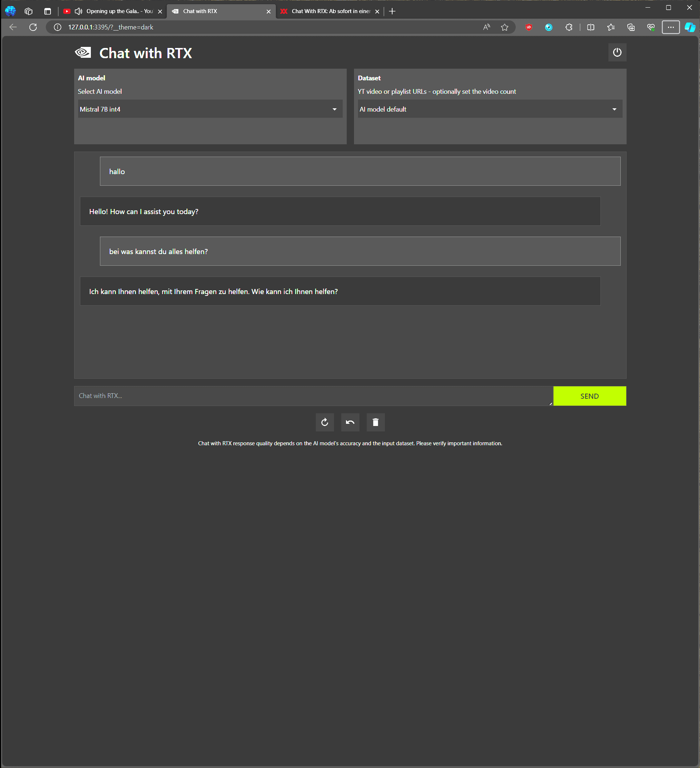700x768 pixels.
Task: Click the address bar URL 127.0.0.1:3395
Action: tap(110, 27)
